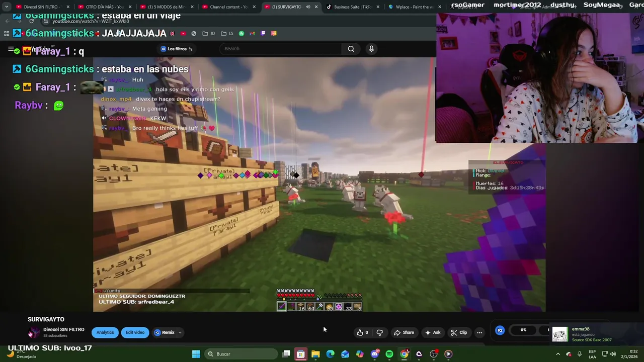
Task: Click the Edit video button
Action: 135,332
